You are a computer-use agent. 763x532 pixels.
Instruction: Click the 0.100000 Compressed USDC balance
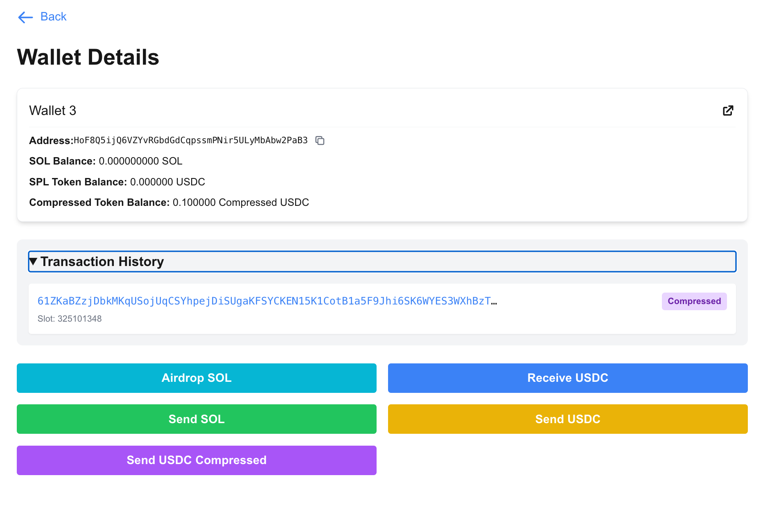click(241, 203)
